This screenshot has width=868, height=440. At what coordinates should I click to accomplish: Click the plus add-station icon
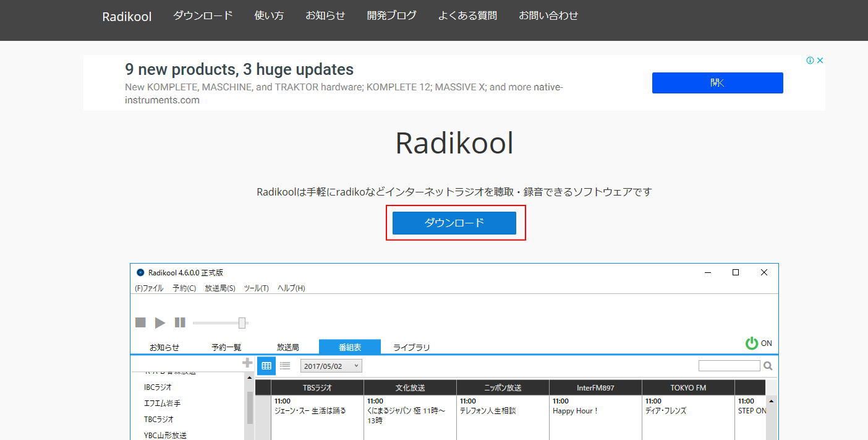[247, 363]
